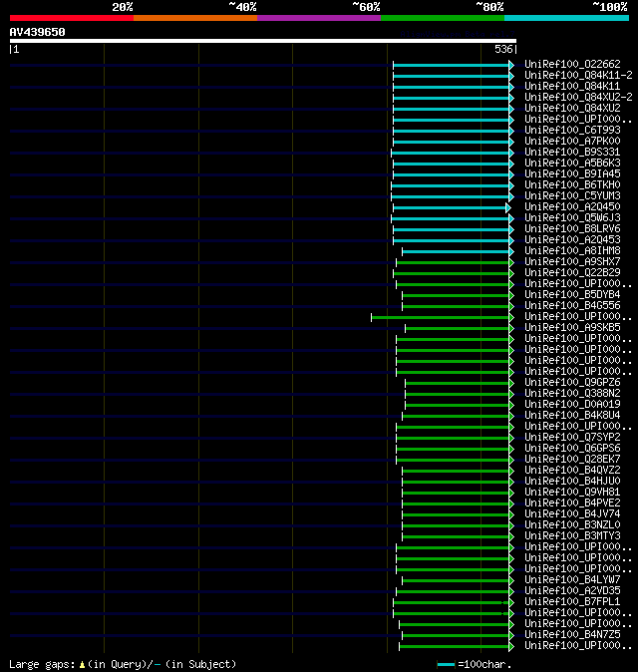The image size is (638, 672).
Task: Click the arrowhead ending the C6T993 alignment
Action: (x=511, y=131)
